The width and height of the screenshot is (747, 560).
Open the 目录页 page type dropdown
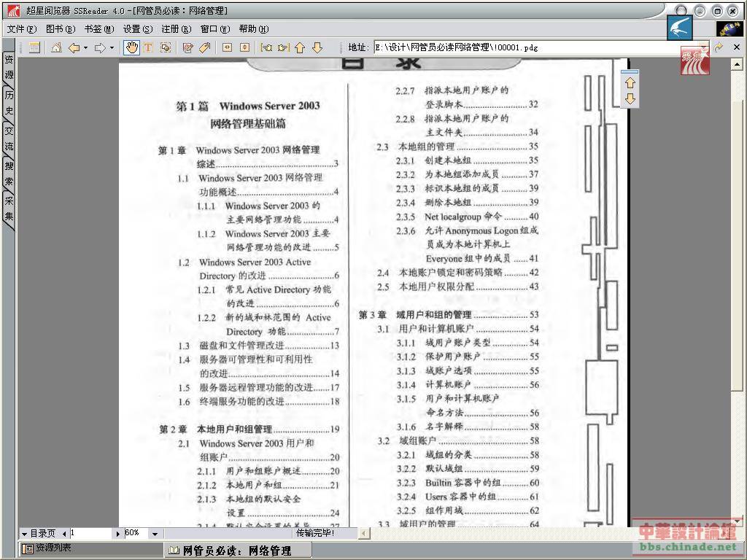[24, 534]
